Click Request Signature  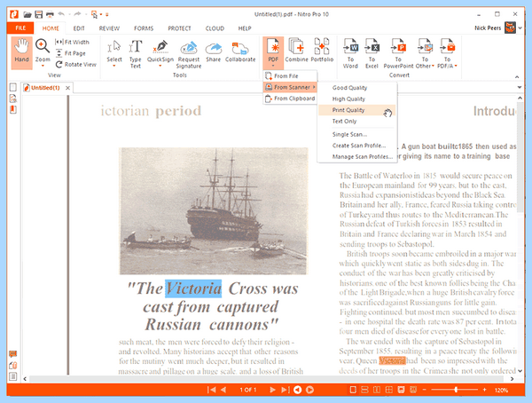(189, 54)
